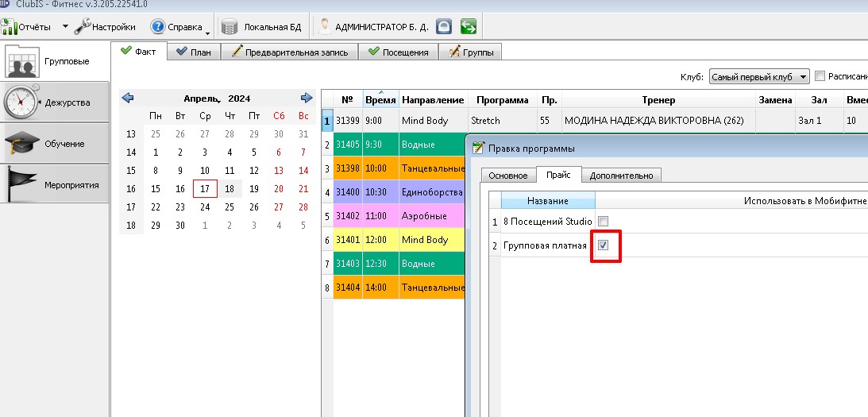
Task: Select the 31404 14:00 Танцевальные row
Action: click(x=399, y=288)
